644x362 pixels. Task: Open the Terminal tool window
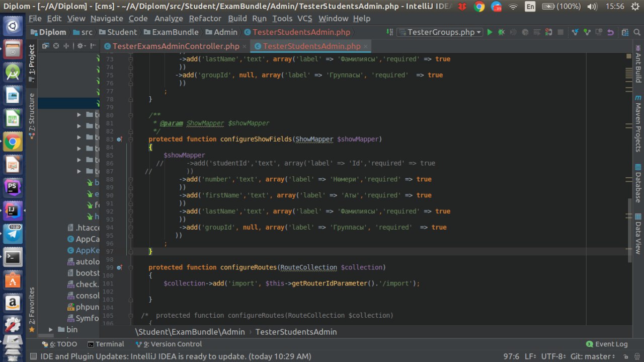(106, 344)
